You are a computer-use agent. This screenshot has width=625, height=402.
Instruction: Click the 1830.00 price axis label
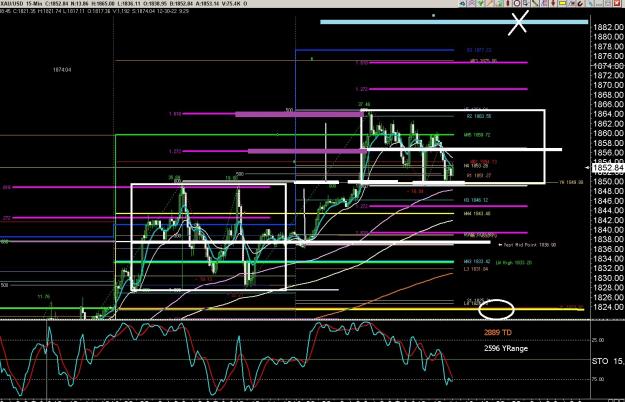click(608, 278)
